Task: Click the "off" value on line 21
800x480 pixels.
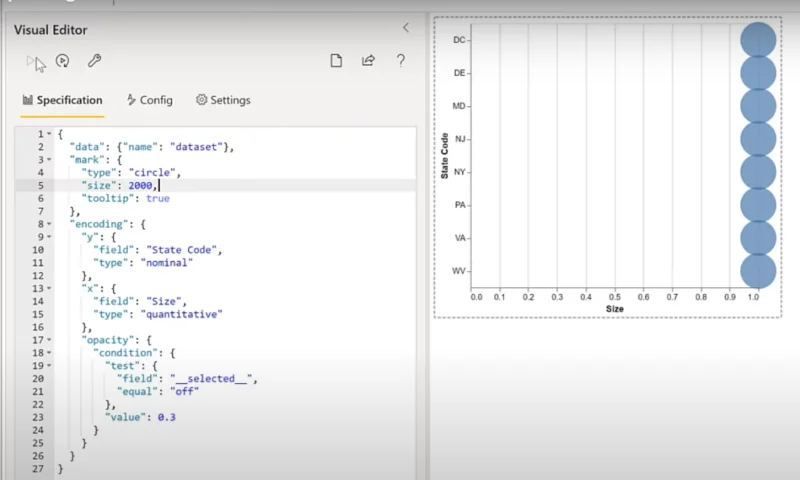Action: (x=184, y=391)
